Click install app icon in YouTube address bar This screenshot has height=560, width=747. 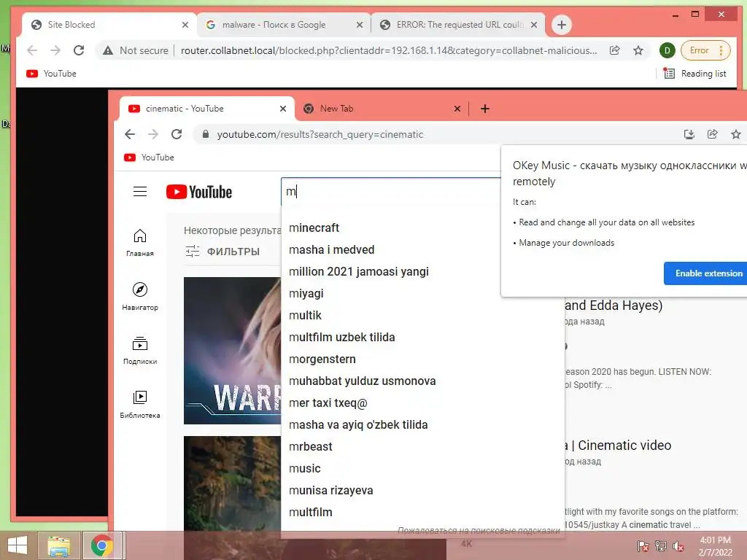[689, 134]
